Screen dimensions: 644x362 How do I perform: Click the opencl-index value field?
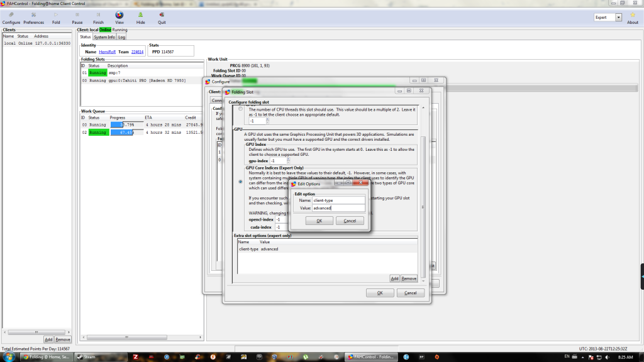pyautogui.click(x=282, y=219)
